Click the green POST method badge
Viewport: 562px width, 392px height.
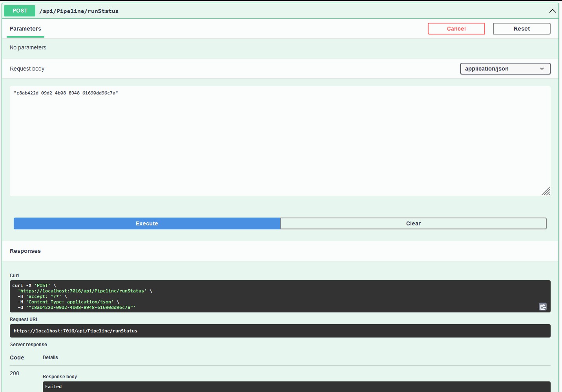pos(20,11)
